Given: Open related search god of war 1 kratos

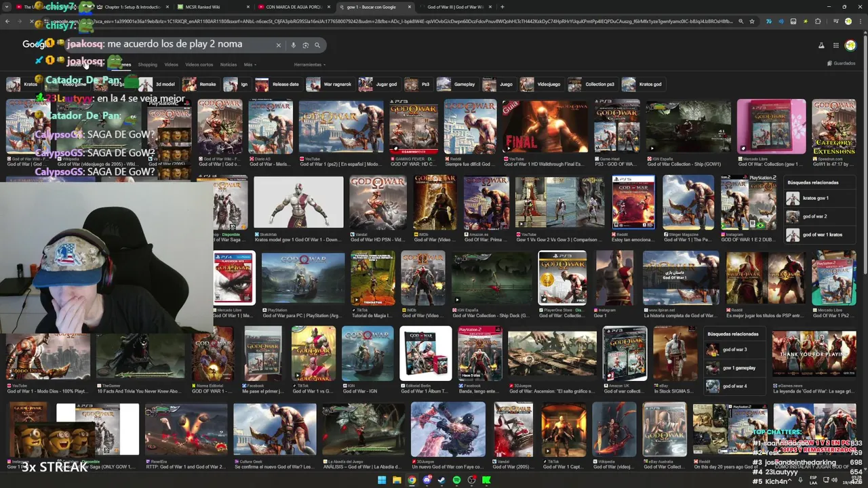Looking at the screenshot, I should [x=820, y=235].
